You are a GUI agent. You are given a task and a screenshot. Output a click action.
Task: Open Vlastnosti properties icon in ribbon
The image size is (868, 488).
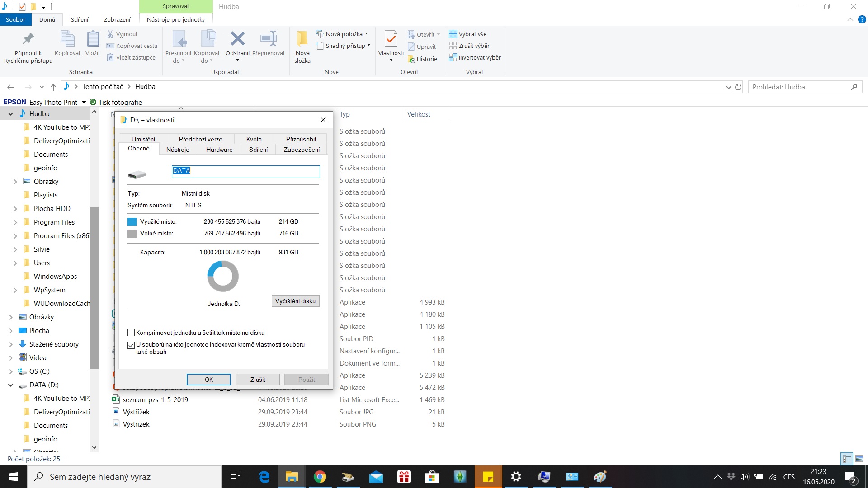[391, 39]
